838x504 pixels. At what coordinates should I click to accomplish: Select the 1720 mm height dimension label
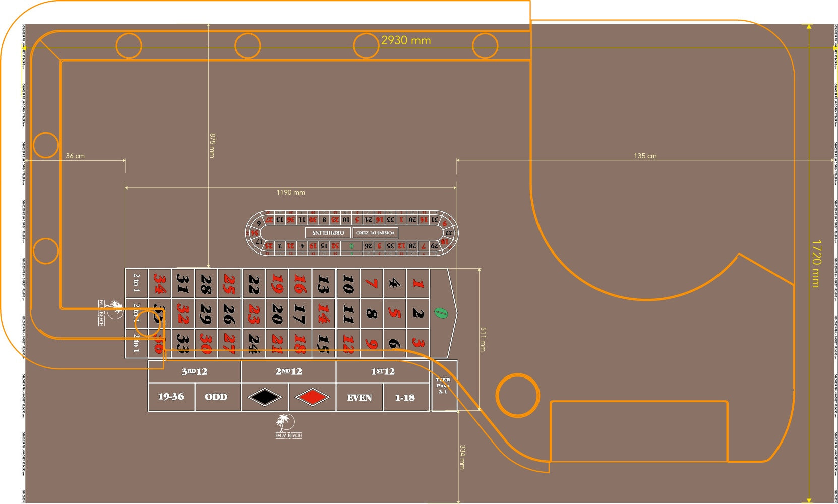(x=816, y=264)
